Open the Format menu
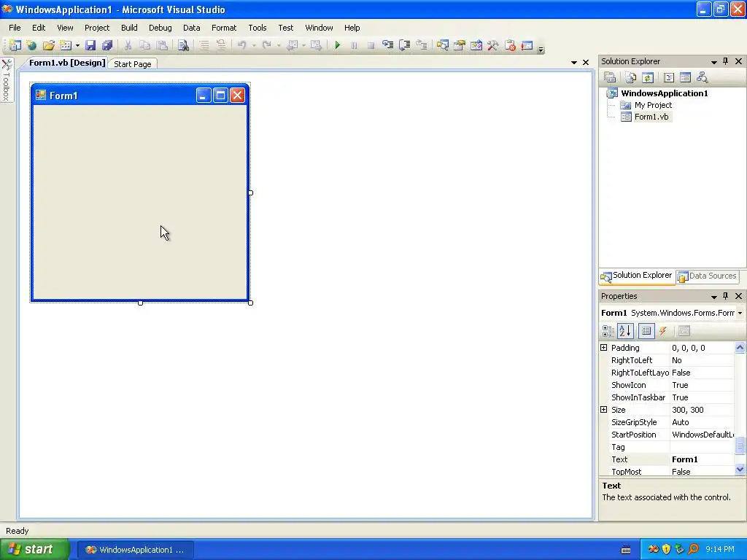The image size is (747, 560). [x=224, y=28]
